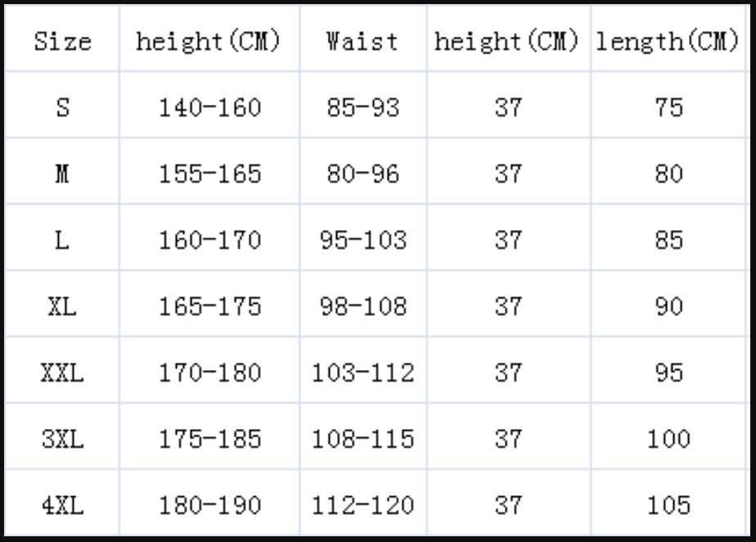Click the Size column header cell
The height and width of the screenshot is (542, 756).
63,41
